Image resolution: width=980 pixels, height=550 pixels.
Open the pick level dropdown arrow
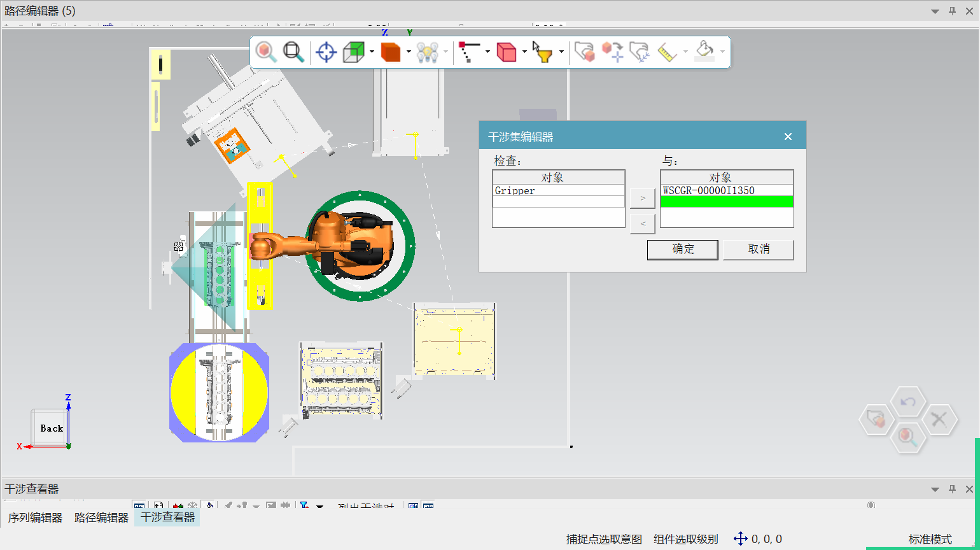[524, 52]
